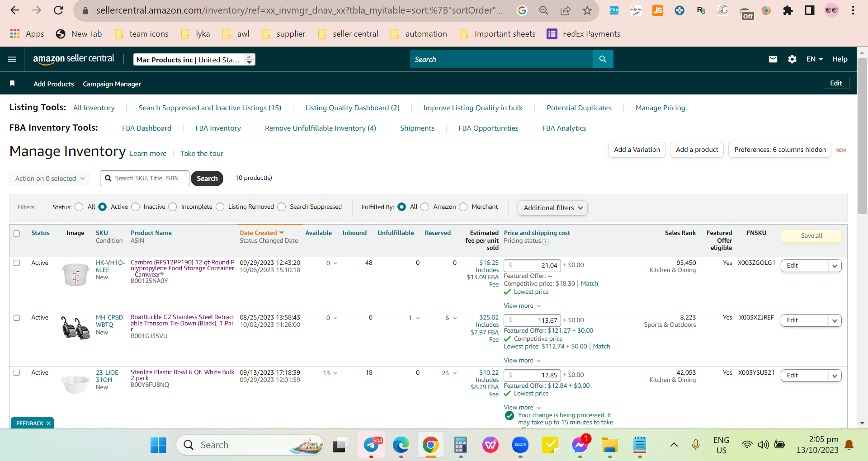The height and width of the screenshot is (461, 868).
Task: Go to All Inventory listing tool
Action: (x=94, y=108)
